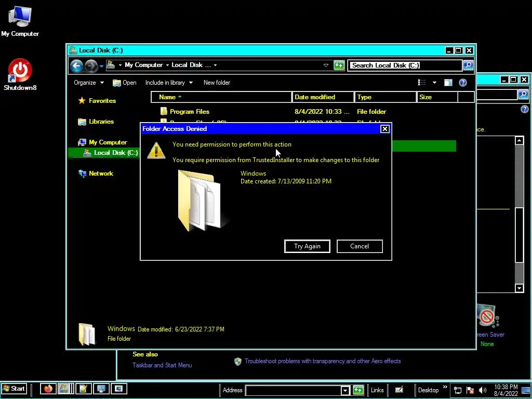
Task: Expand the view options dropdown arrow
Action: click(434, 83)
